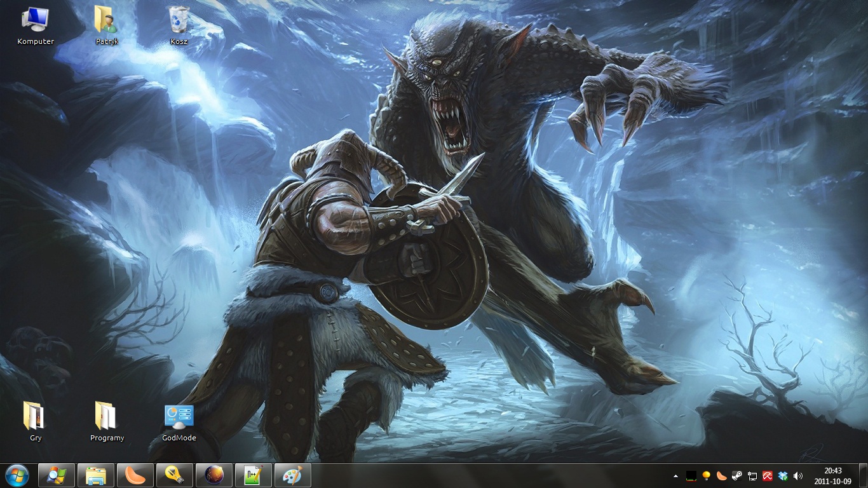Screen dimensions: 868x488
Task: Open Avira red umbrella tray icon
Action: coord(768,476)
